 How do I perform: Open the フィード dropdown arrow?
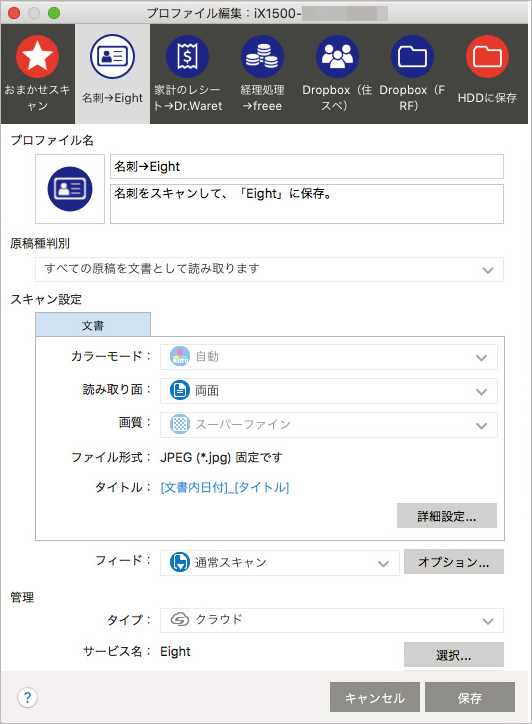pos(383,564)
